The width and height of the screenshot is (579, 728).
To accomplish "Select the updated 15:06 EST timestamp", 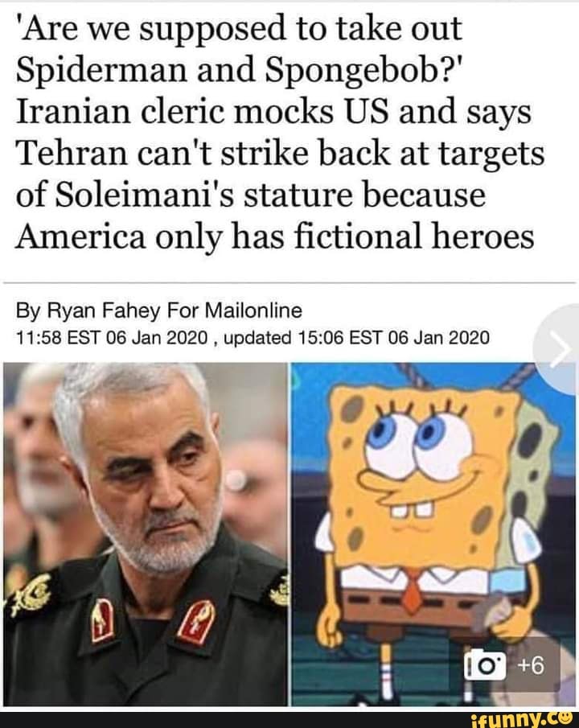I will 356,338.
